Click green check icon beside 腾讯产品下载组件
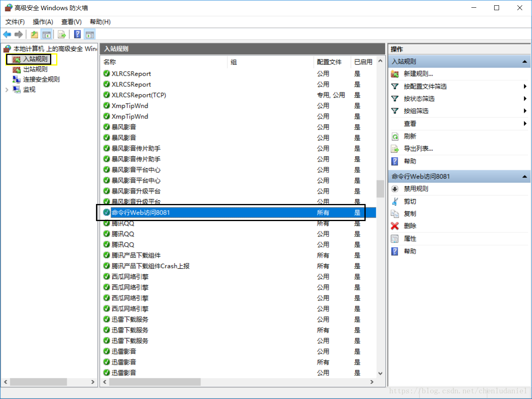 (107, 255)
